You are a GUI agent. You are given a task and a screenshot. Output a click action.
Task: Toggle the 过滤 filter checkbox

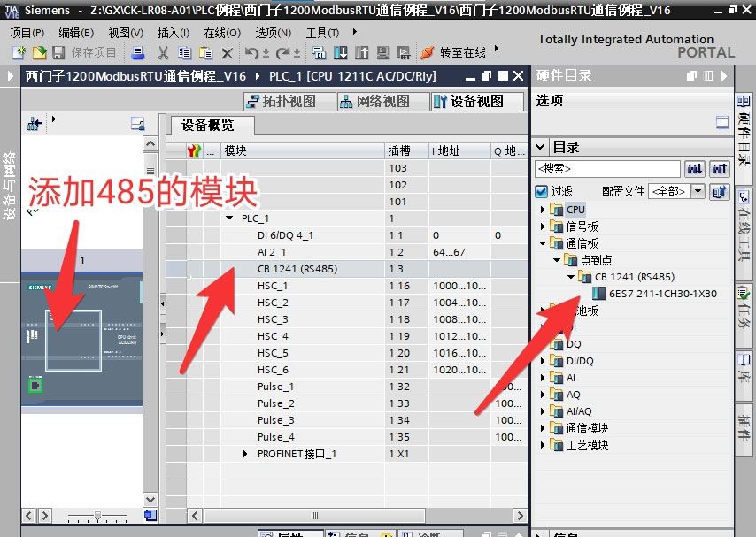click(x=542, y=191)
